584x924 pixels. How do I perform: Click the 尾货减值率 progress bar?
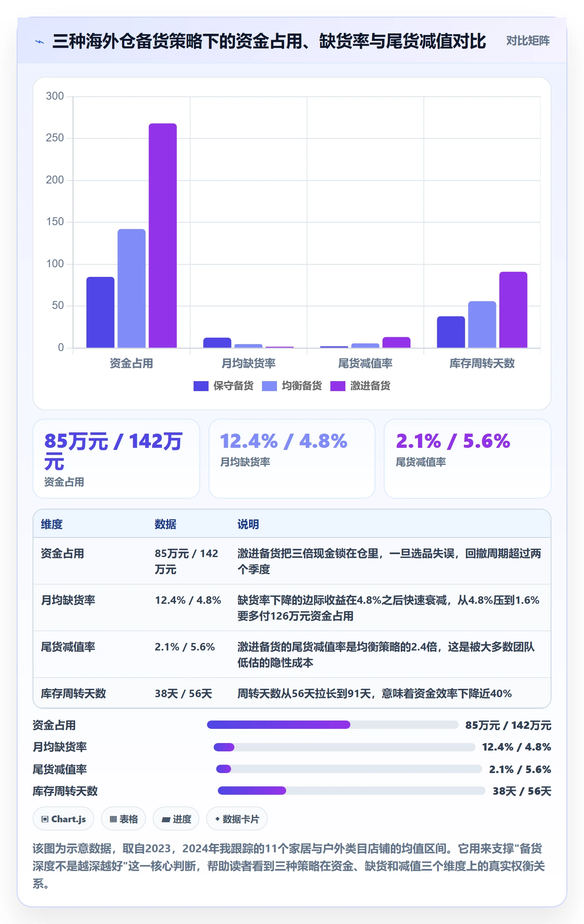349,769
